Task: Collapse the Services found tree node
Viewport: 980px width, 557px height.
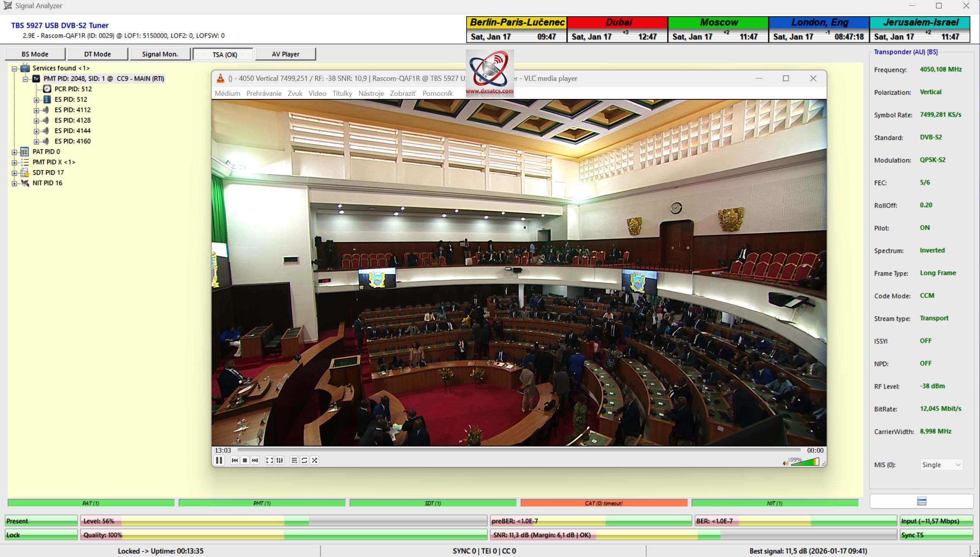Action: pos(14,68)
